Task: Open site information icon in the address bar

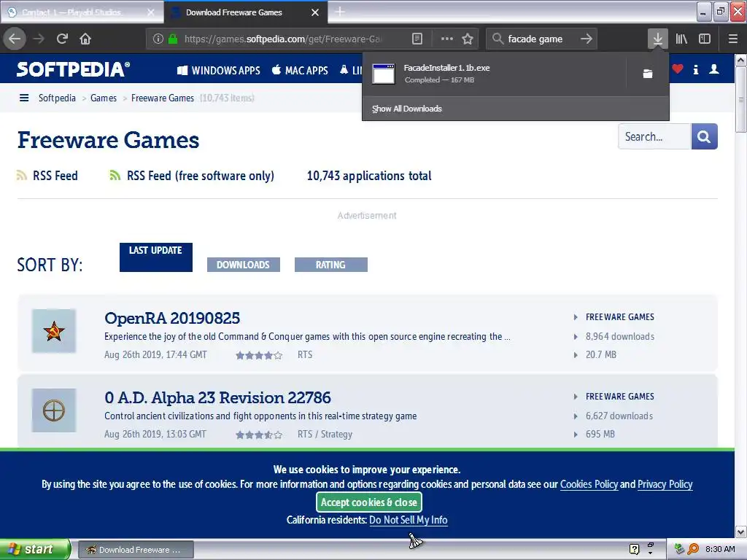Action: click(158, 39)
